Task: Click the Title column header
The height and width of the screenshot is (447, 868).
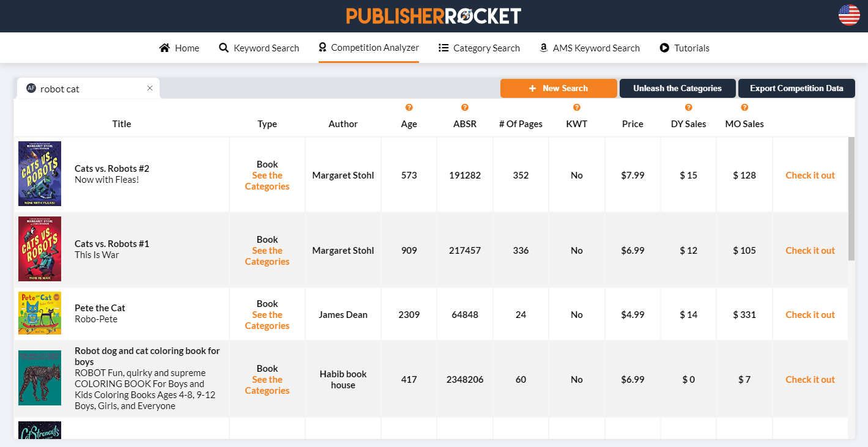Action: pyautogui.click(x=122, y=124)
